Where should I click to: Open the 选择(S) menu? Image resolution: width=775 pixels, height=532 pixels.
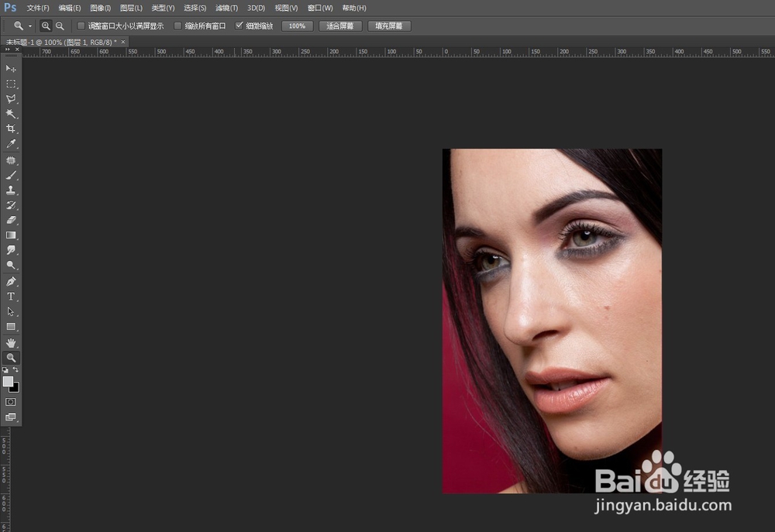195,8
